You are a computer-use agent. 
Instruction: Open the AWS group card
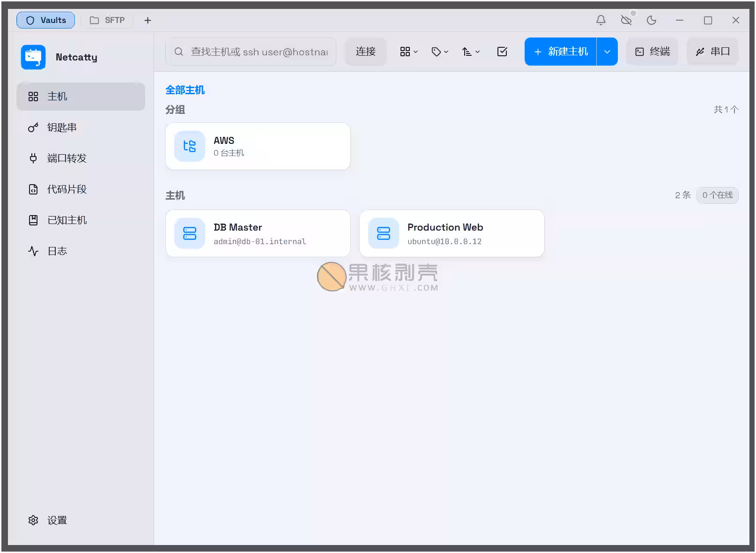click(258, 146)
